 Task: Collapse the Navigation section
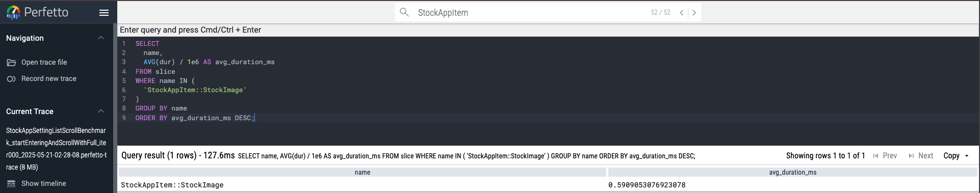tap(101, 38)
